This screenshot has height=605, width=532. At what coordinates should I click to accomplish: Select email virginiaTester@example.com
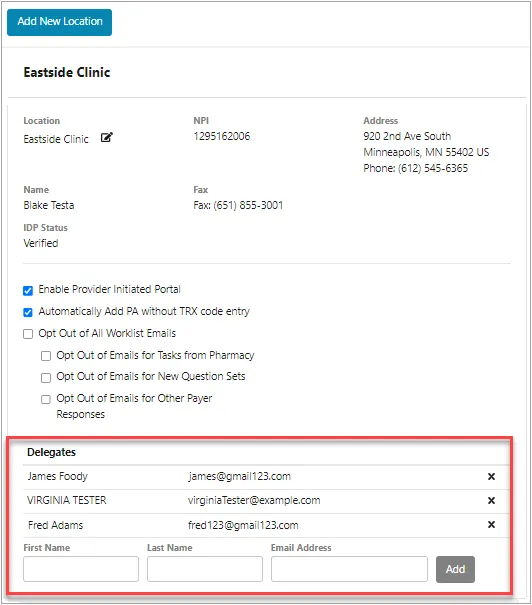click(x=254, y=500)
